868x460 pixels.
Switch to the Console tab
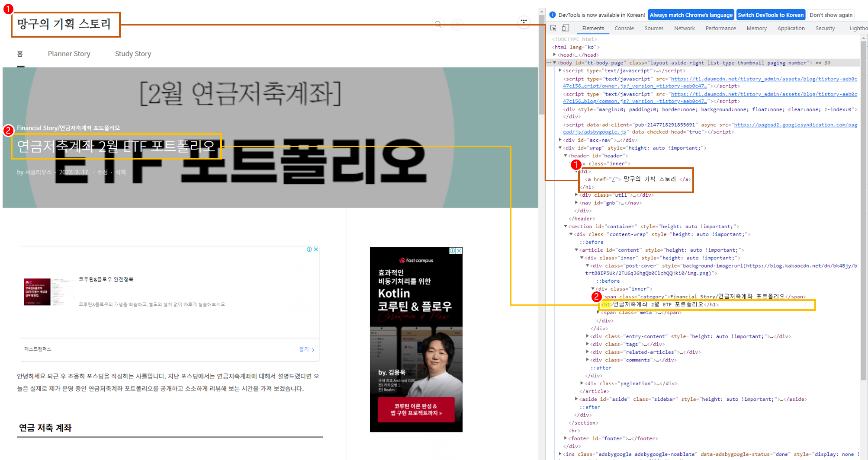click(x=624, y=28)
